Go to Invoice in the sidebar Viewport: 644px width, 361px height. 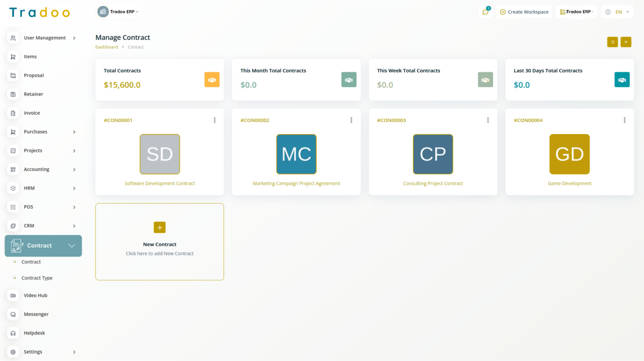[32, 113]
